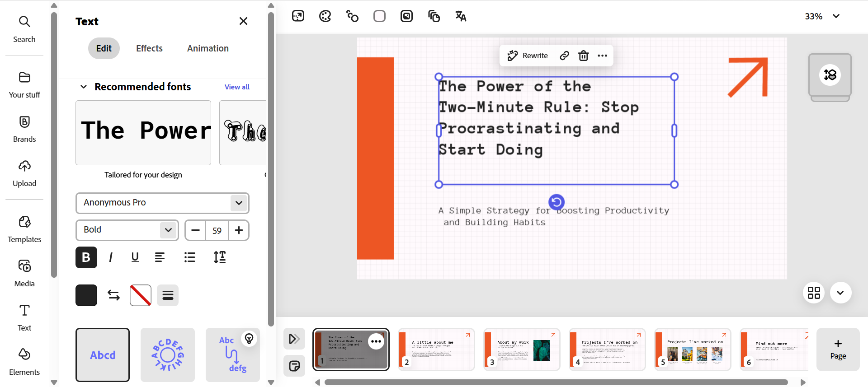Image resolution: width=868 pixels, height=387 pixels.
Task: Toggle italic formatting
Action: pyautogui.click(x=111, y=257)
